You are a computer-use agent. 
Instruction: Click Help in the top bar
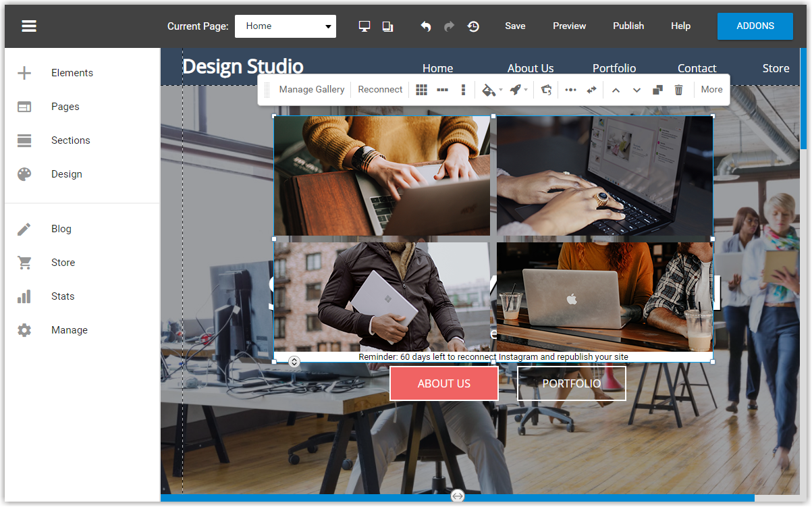(x=680, y=26)
